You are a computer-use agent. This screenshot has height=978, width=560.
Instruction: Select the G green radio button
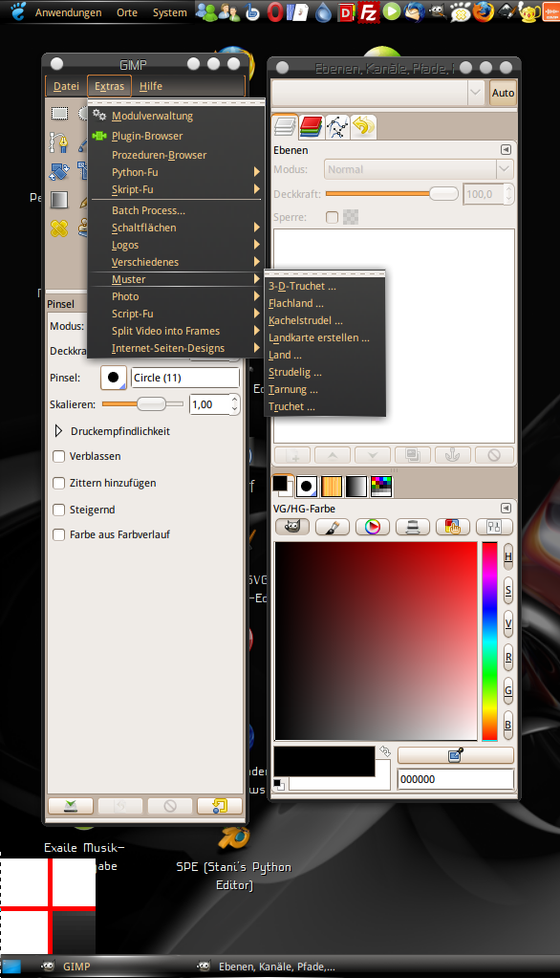click(x=508, y=690)
